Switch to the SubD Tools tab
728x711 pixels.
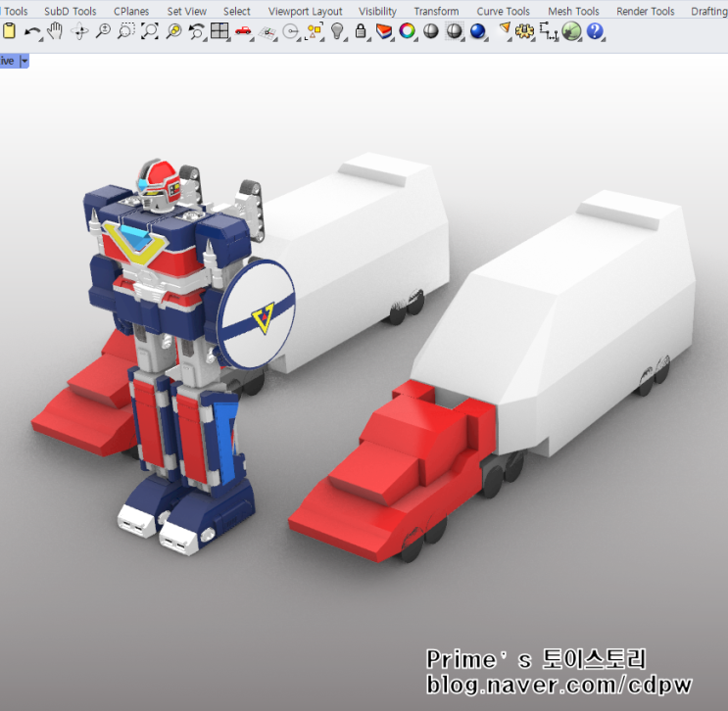(x=71, y=11)
